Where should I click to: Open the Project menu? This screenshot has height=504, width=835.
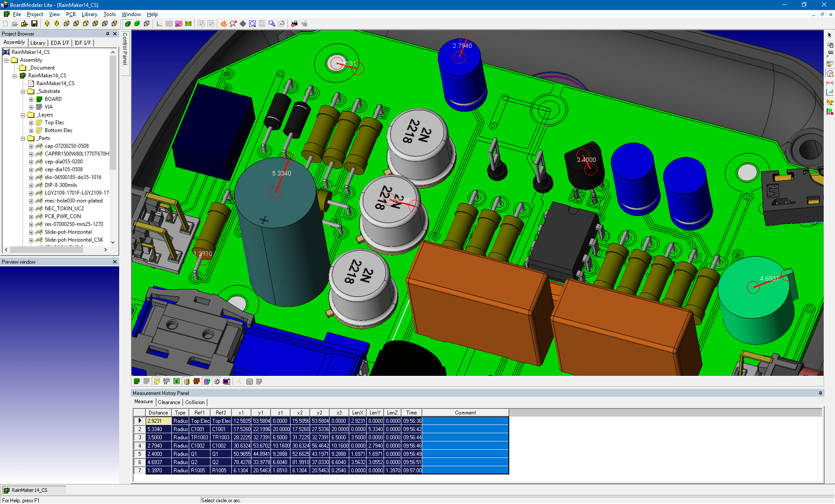tap(35, 14)
